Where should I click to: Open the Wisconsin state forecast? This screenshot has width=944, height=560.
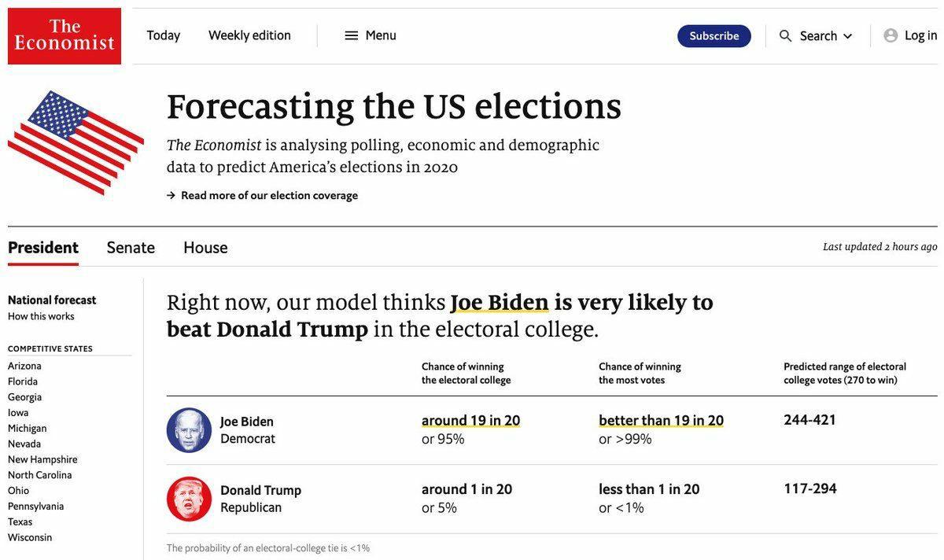(x=30, y=538)
